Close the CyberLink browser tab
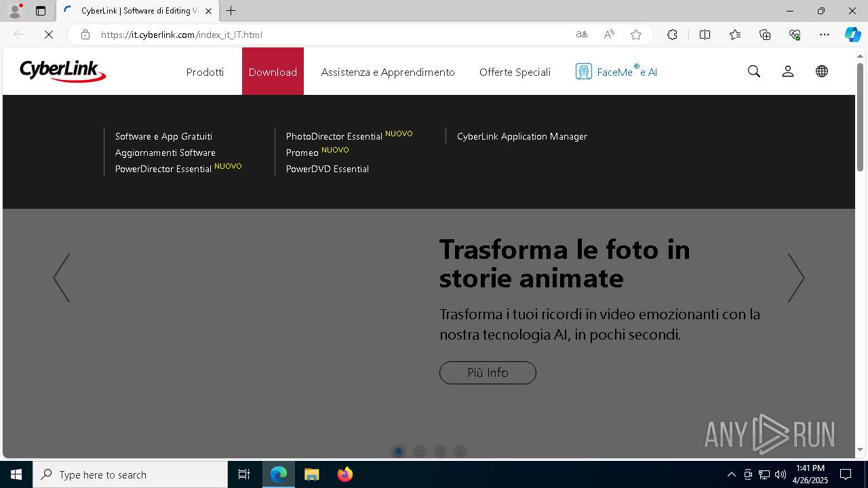The image size is (868, 488). pyautogui.click(x=209, y=11)
